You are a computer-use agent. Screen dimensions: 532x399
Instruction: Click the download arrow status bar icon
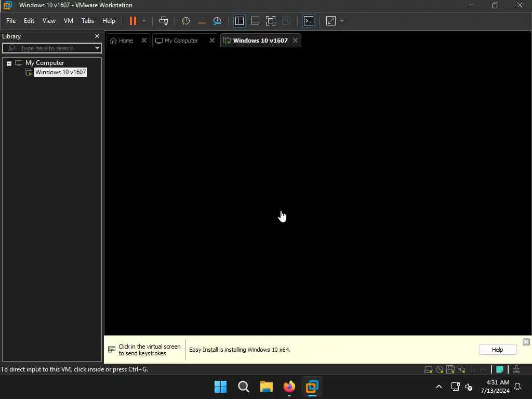(x=516, y=369)
